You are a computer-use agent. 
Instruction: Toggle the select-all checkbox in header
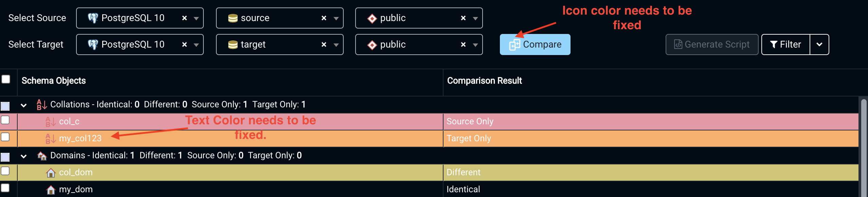tap(6, 79)
